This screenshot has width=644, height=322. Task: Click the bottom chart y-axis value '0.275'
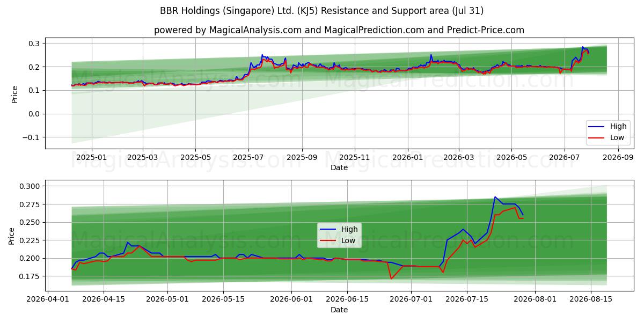(x=31, y=204)
